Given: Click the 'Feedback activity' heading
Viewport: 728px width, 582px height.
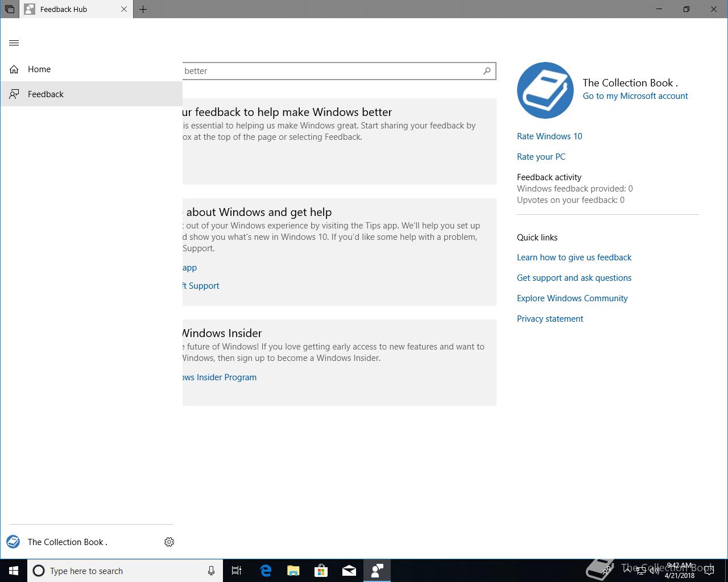Looking at the screenshot, I should point(549,177).
